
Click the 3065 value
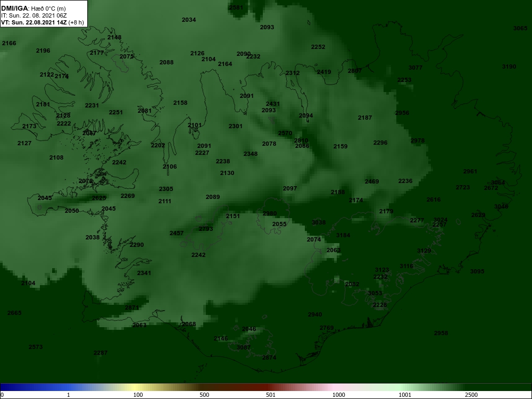pos(520,28)
